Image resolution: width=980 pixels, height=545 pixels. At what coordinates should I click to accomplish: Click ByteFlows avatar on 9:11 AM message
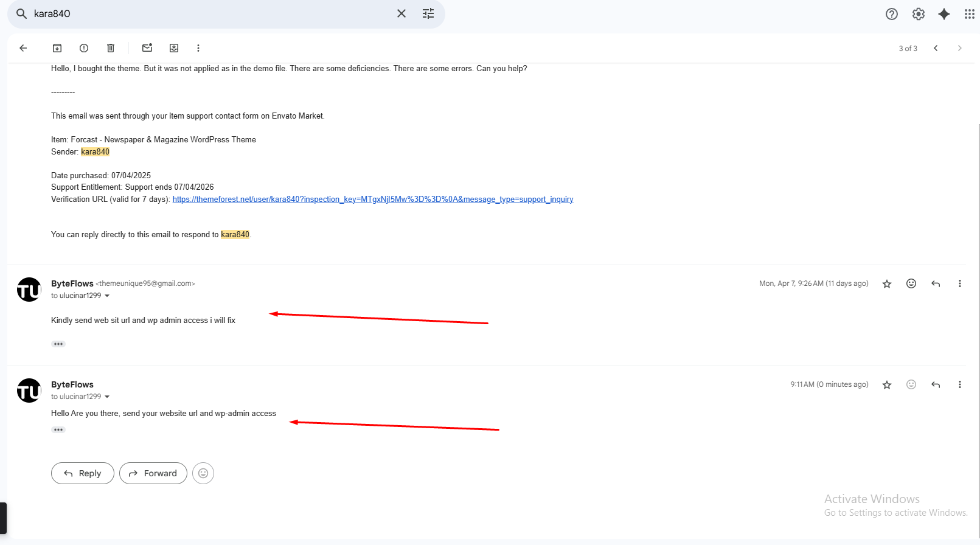point(29,391)
